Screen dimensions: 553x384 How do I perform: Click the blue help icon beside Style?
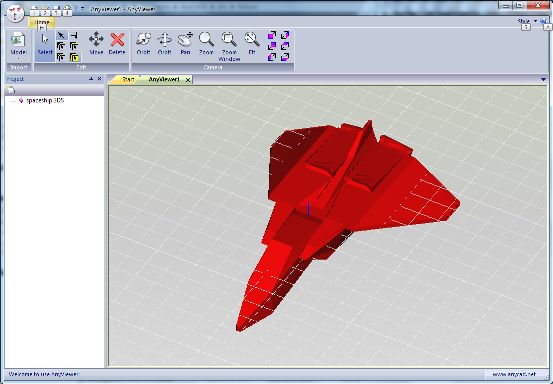pyautogui.click(x=543, y=21)
